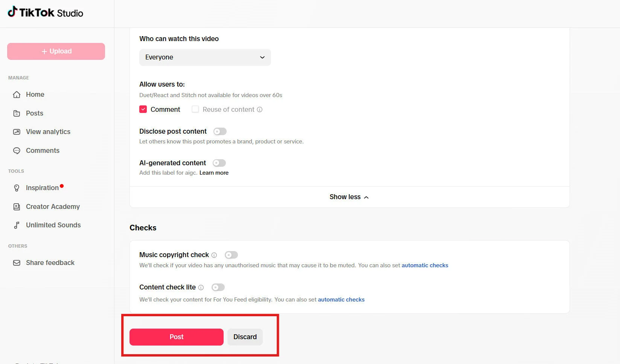The image size is (620, 364).
Task: Collapse the settings with Show less
Action: (x=348, y=196)
